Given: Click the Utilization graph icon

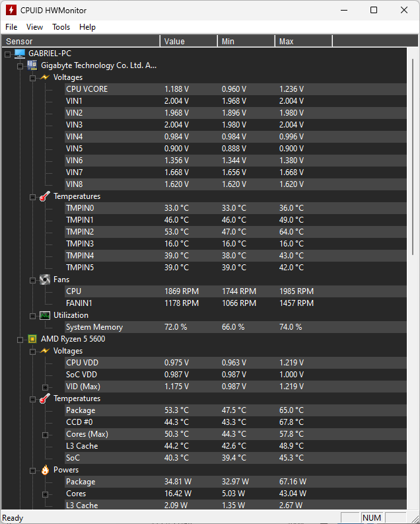Looking at the screenshot, I should coord(45,315).
